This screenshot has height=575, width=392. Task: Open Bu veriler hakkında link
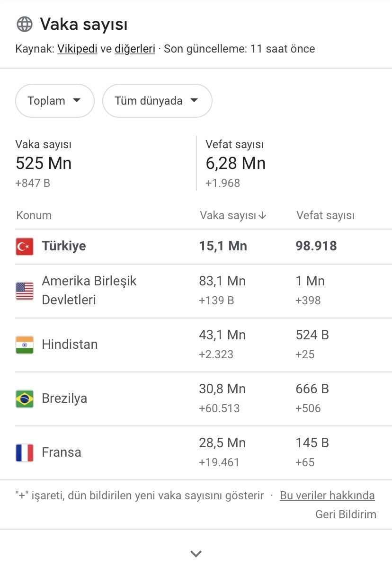tap(327, 495)
